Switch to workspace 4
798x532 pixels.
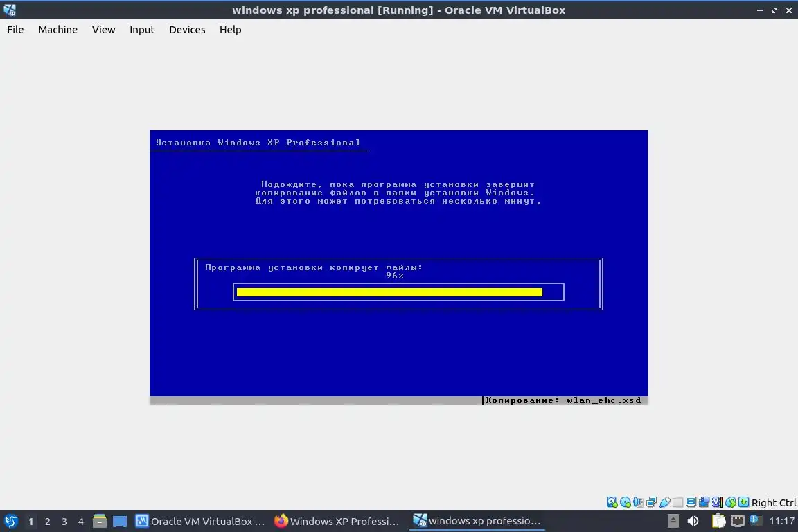[81, 522]
